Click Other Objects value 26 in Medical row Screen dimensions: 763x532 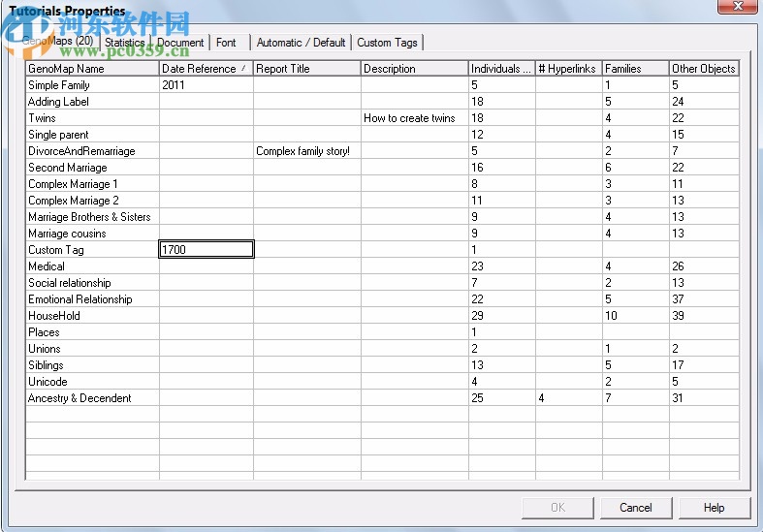click(x=704, y=266)
